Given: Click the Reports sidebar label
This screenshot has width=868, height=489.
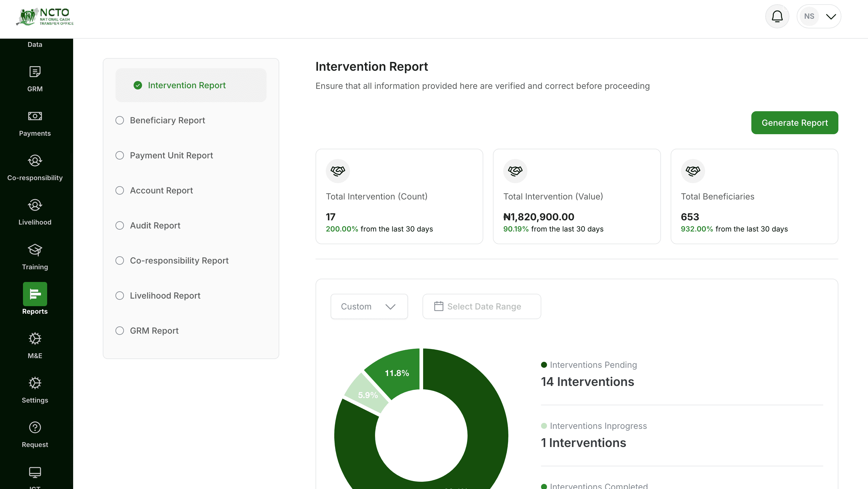Looking at the screenshot, I should click(x=35, y=311).
